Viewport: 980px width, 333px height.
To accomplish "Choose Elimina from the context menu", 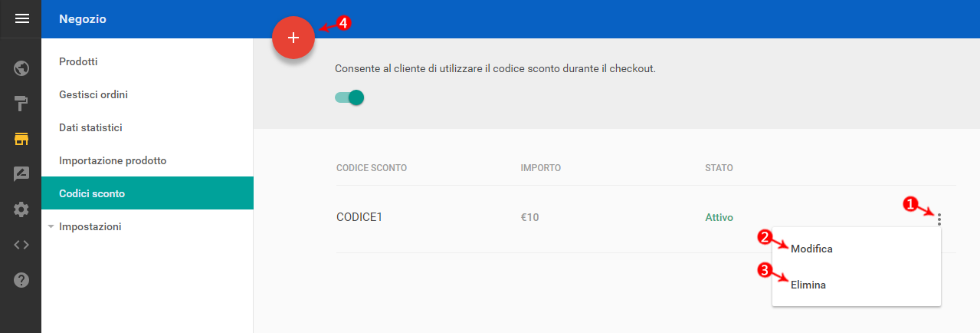I will pyautogui.click(x=808, y=285).
